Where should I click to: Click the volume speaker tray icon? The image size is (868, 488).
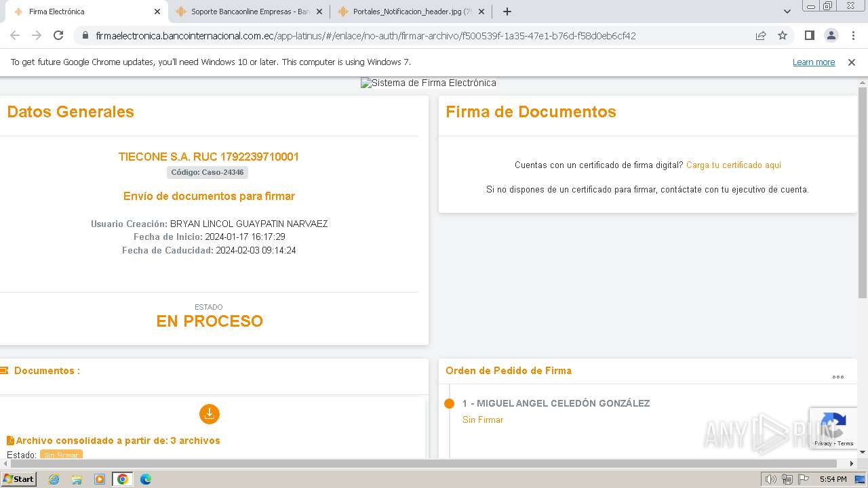770,479
